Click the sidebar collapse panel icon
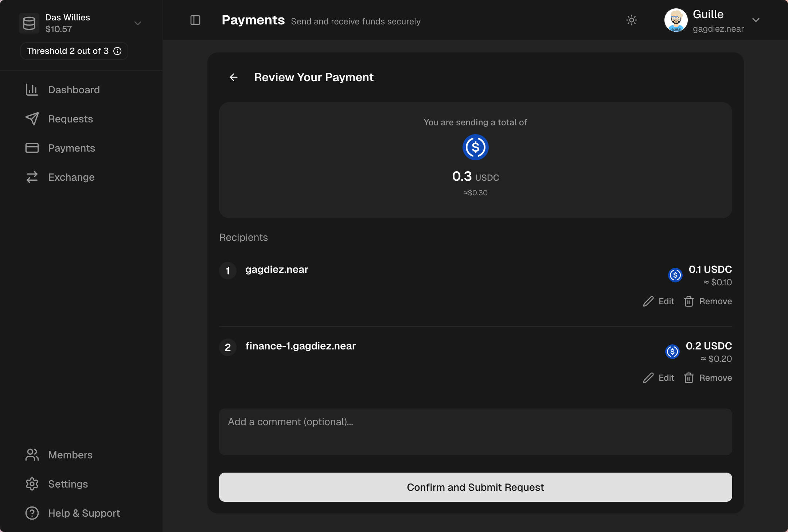Viewport: 788px width, 532px height. point(195,20)
